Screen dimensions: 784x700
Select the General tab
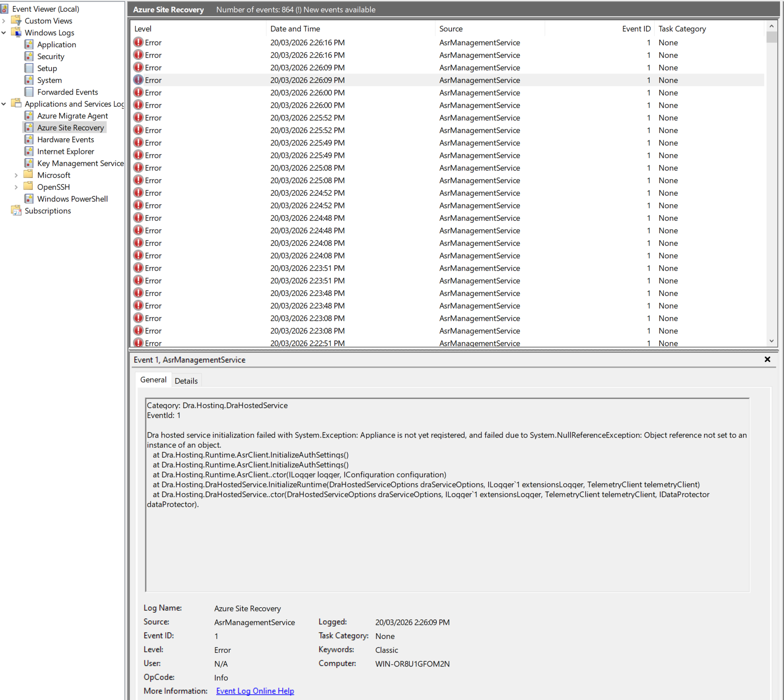(x=153, y=380)
